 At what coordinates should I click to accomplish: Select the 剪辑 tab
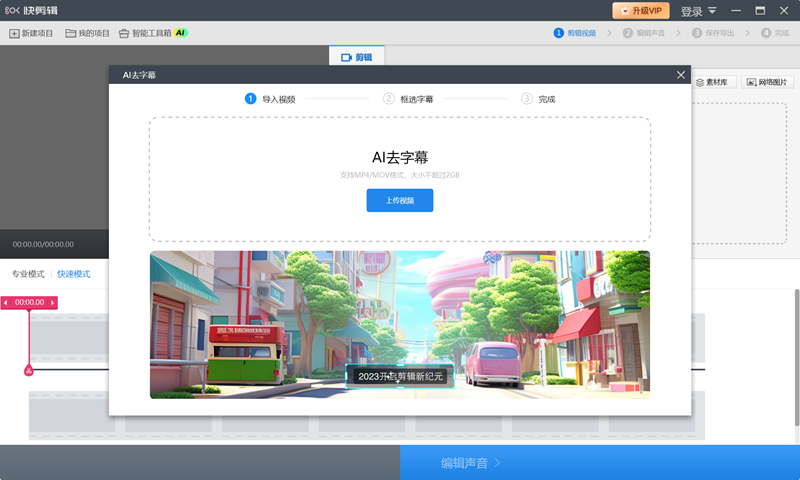tap(357, 57)
